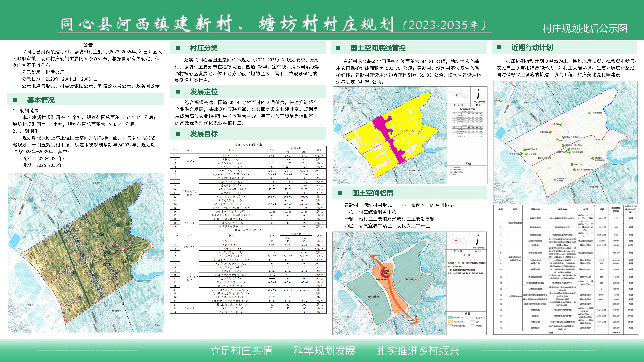Click the 垃圾收集点 green marker

(555, 179)
